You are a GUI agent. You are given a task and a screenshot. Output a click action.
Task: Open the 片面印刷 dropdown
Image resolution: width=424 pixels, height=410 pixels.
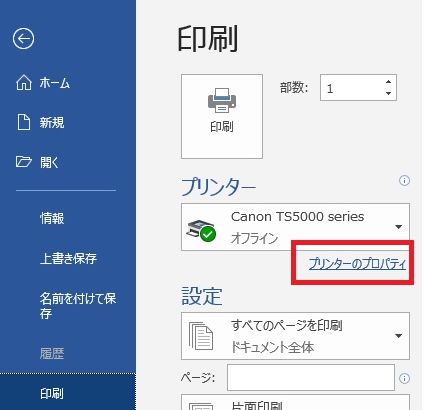point(295,402)
